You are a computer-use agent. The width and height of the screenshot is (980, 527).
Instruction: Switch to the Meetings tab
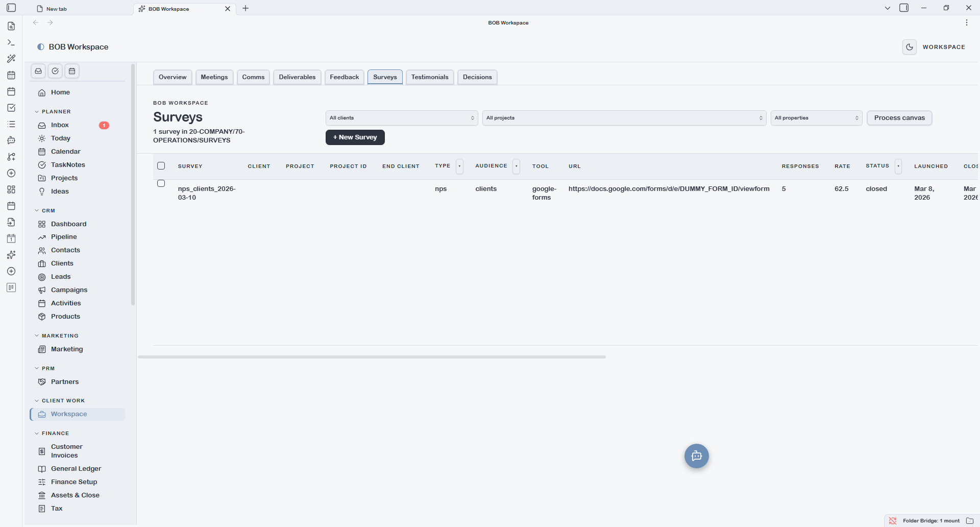pos(214,77)
